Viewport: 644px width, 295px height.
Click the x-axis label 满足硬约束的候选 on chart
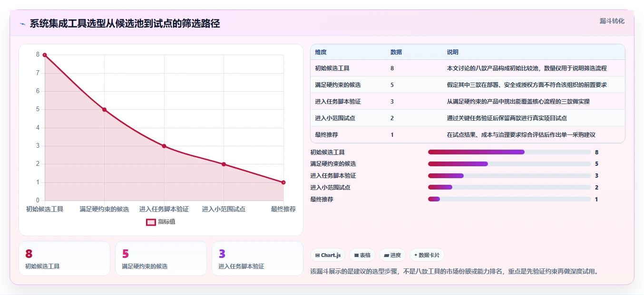tap(105, 209)
